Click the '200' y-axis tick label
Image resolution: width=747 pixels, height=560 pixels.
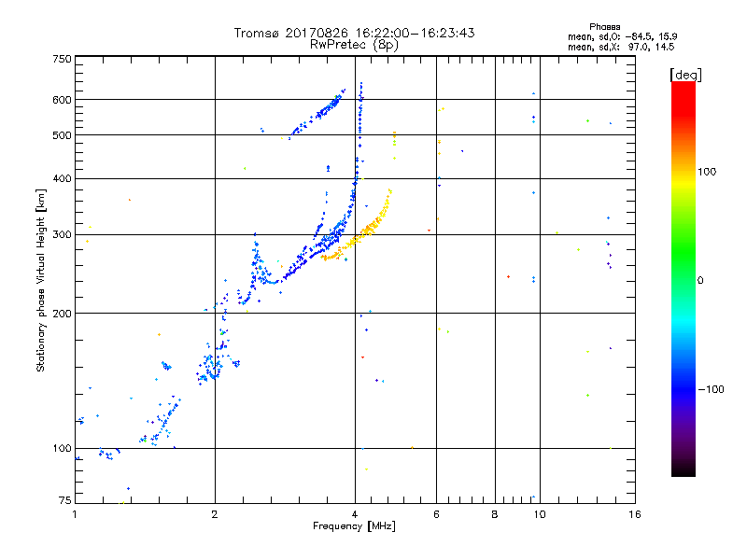pos(62,313)
